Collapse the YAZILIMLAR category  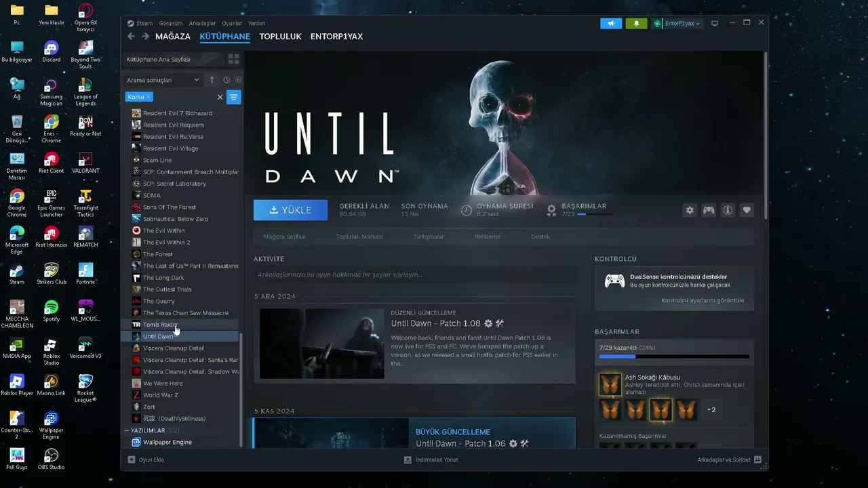(127, 430)
